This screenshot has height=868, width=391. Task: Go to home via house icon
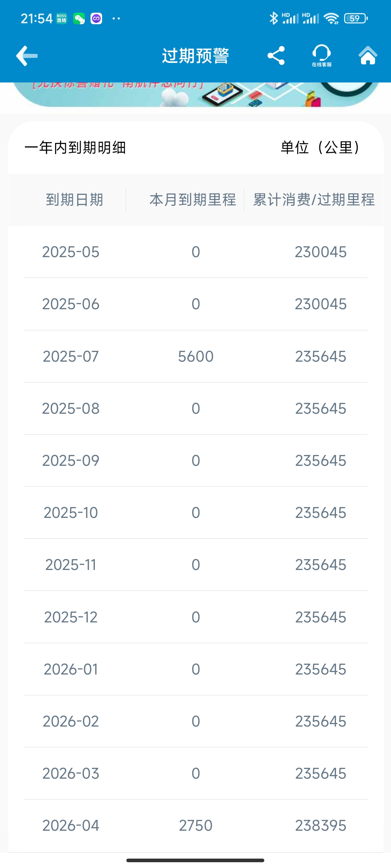(x=368, y=55)
